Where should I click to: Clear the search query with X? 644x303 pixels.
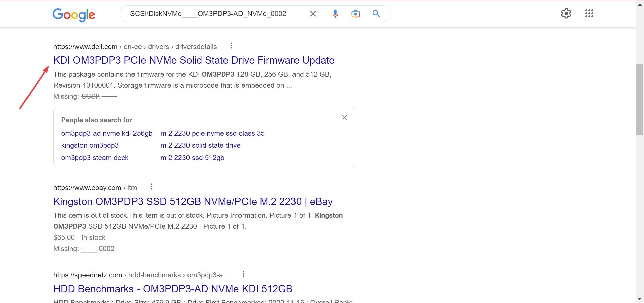tap(313, 14)
